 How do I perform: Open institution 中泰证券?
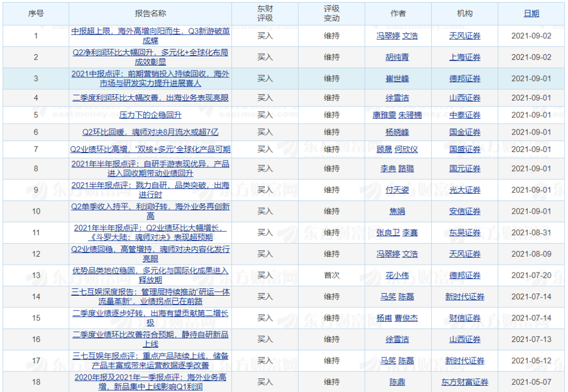pyautogui.click(x=465, y=115)
